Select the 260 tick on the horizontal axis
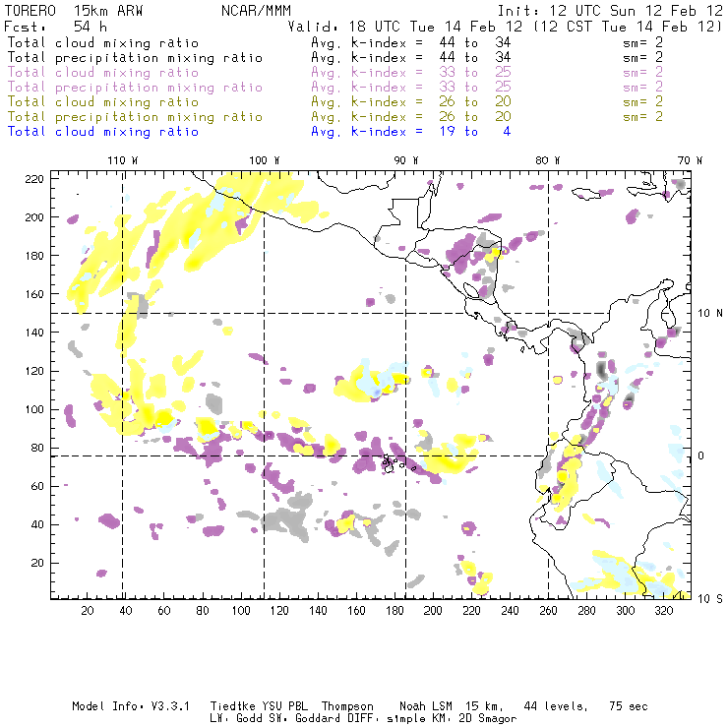The height and width of the screenshot is (728, 728). tap(548, 611)
